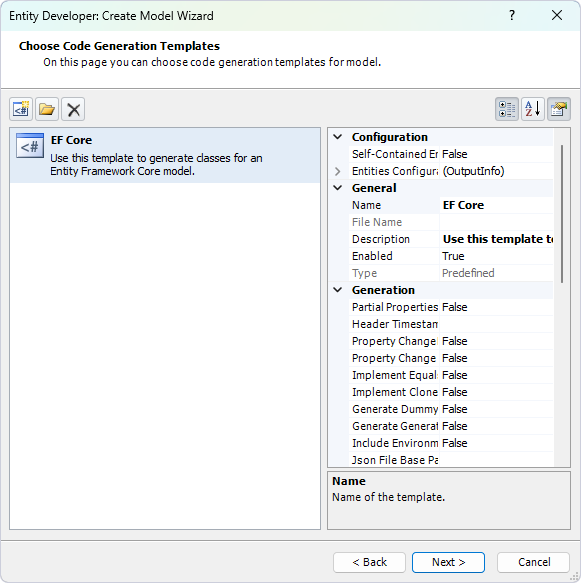581x583 pixels.
Task: Open template from file folder icon
Action: click(x=47, y=109)
